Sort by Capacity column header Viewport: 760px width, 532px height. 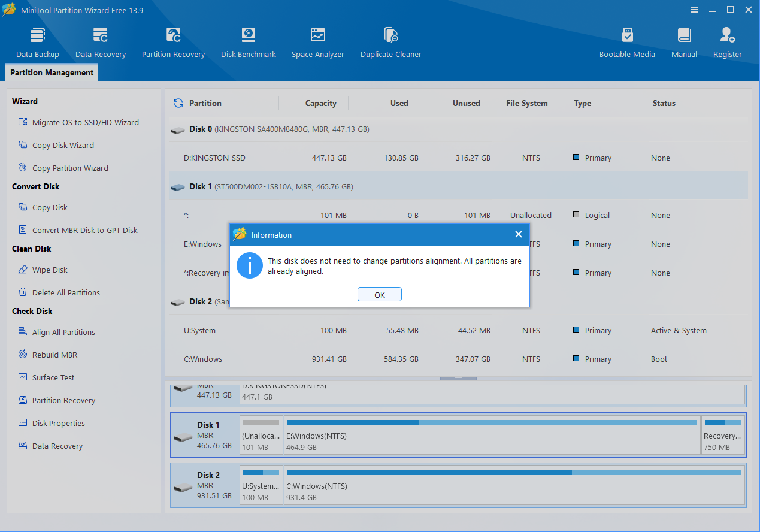(320, 103)
